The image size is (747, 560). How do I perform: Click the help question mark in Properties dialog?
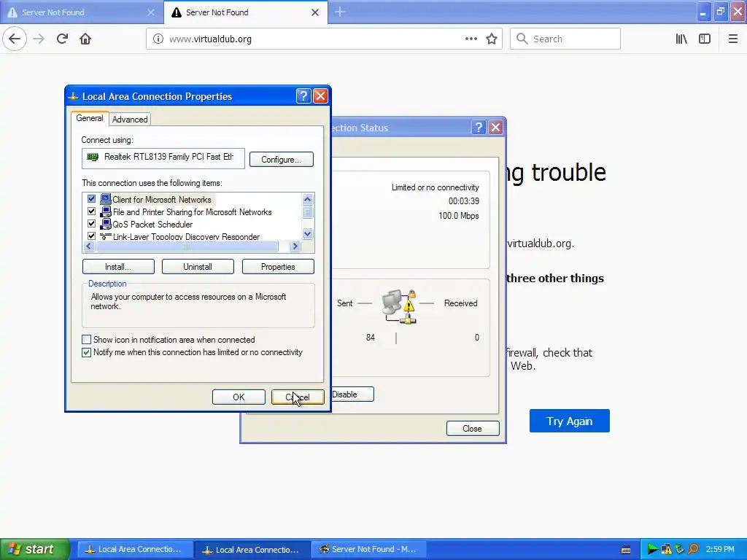[x=303, y=96]
